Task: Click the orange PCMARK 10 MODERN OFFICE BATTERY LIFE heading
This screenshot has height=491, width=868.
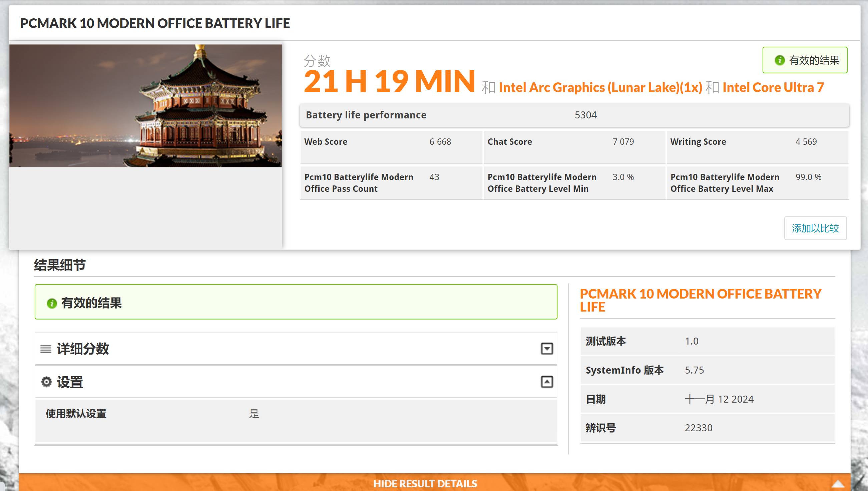Action: pyautogui.click(x=701, y=300)
